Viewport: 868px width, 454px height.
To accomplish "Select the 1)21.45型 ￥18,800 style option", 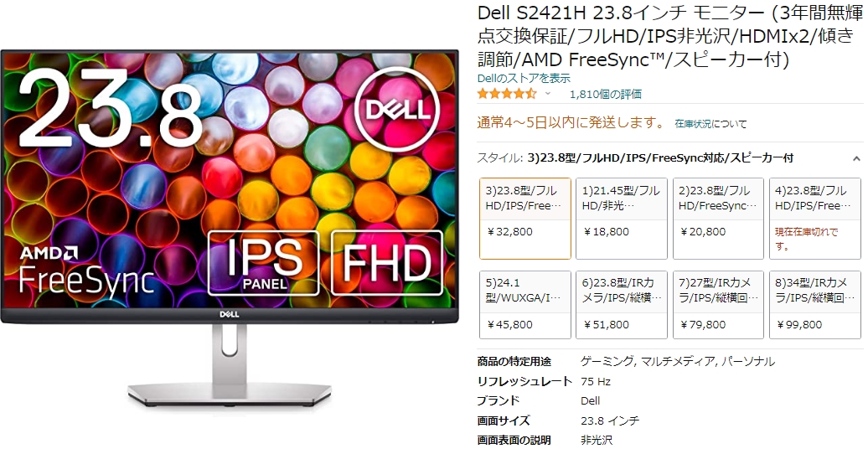I will click(621, 218).
